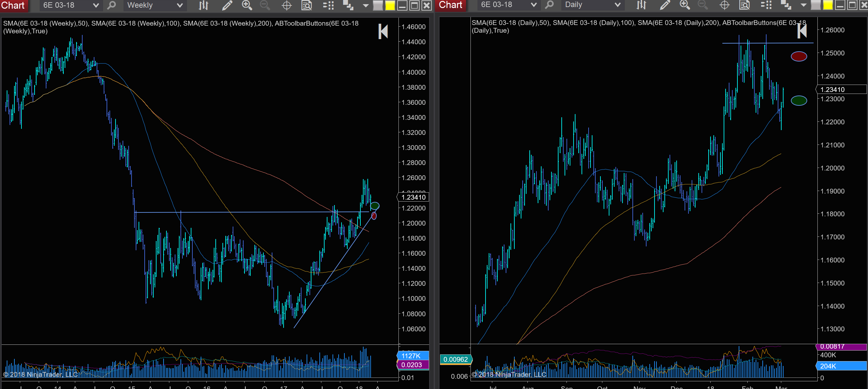The width and height of the screenshot is (868, 389).
Task: Click the 0.00962 indicator value on Daily chart
Action: pos(455,359)
